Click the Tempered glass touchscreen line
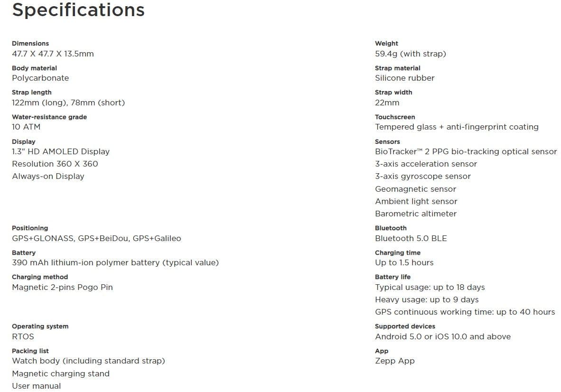The image size is (561, 392). [457, 127]
